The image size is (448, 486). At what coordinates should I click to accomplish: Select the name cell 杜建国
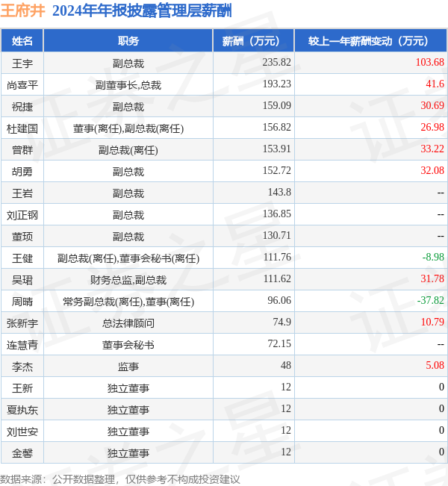pyautogui.click(x=22, y=128)
